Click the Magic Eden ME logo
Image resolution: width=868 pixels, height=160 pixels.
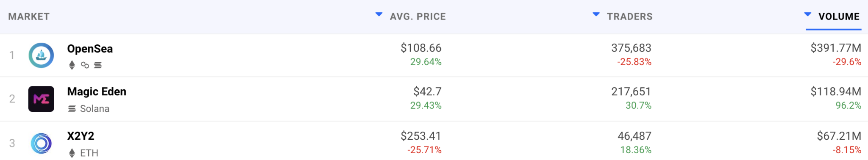pyautogui.click(x=41, y=99)
